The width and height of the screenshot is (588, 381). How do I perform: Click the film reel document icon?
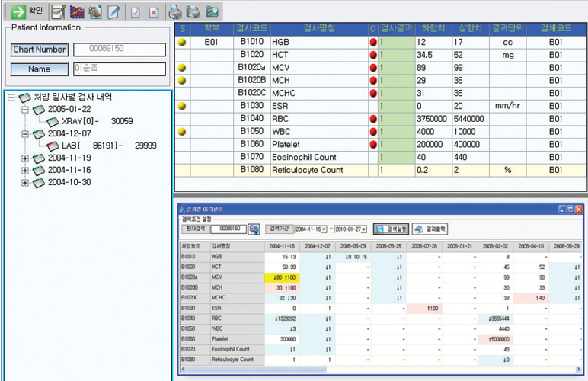pos(95,11)
